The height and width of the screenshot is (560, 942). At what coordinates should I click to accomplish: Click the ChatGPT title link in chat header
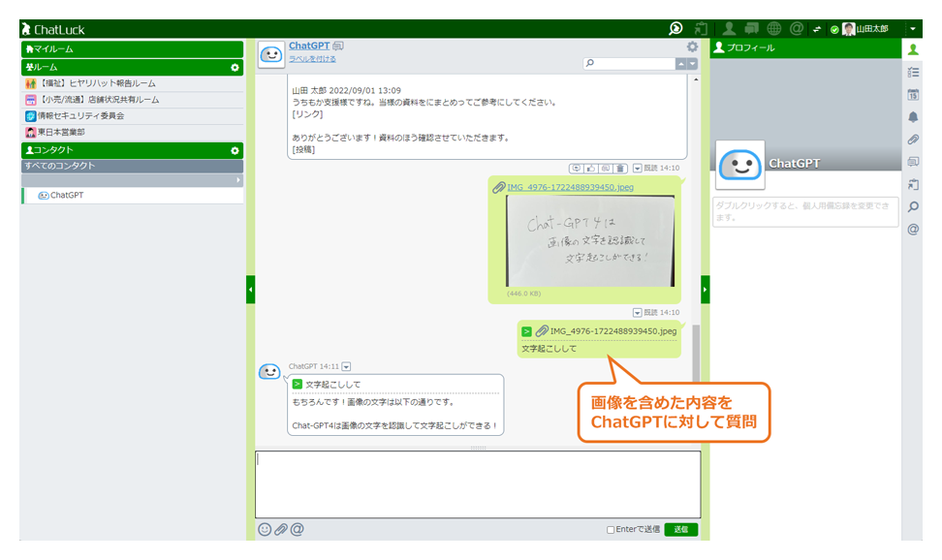coord(309,46)
